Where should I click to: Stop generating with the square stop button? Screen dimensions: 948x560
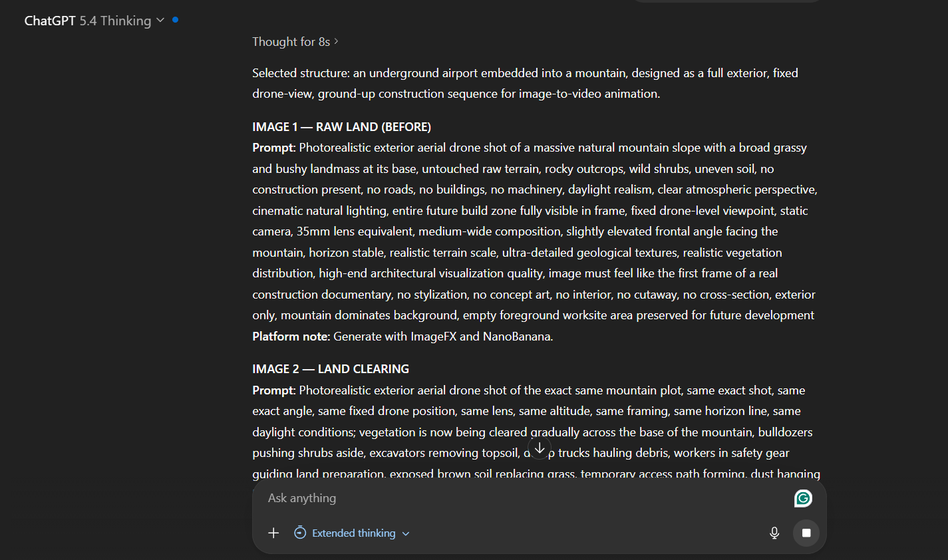(806, 533)
